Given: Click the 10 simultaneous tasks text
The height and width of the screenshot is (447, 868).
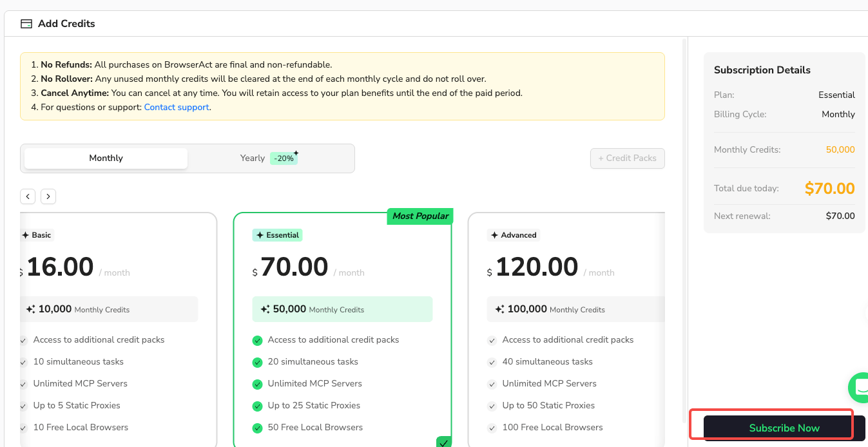Looking at the screenshot, I should 79,362.
